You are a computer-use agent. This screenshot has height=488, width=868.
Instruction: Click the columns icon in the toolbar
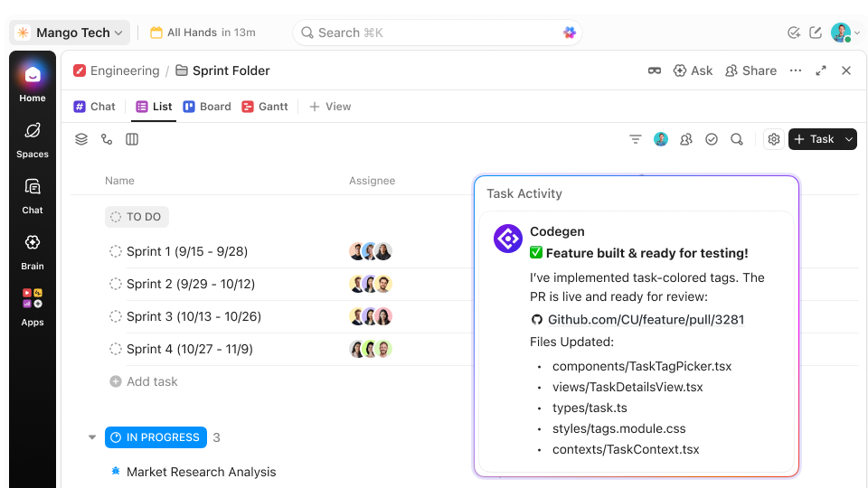132,139
